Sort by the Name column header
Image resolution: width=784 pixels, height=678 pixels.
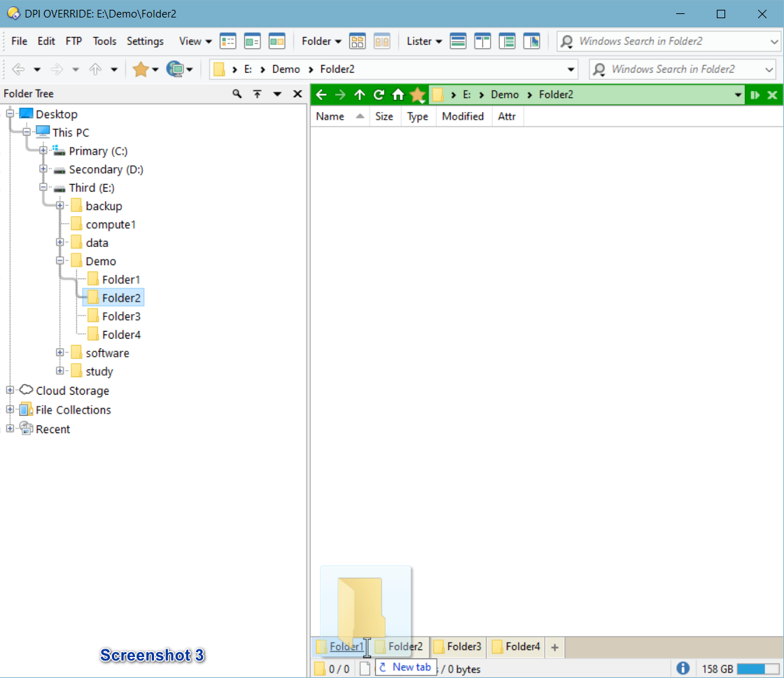[x=340, y=116]
